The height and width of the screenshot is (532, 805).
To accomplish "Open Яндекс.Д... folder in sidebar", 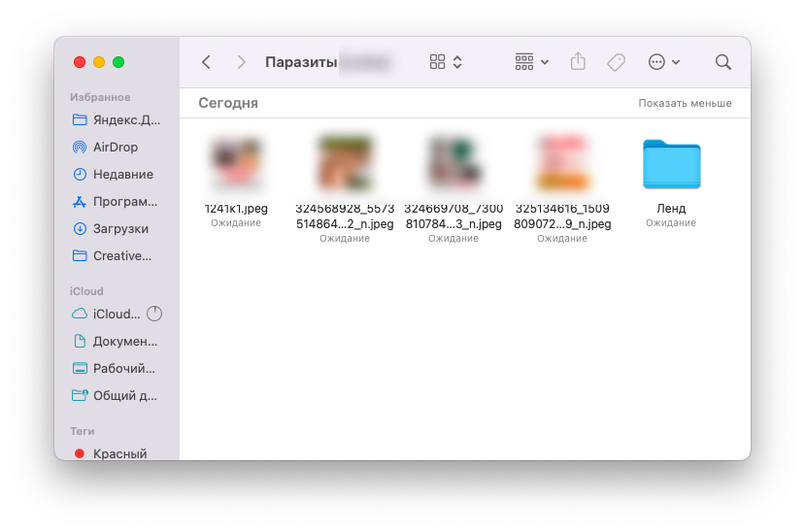I will click(x=117, y=120).
